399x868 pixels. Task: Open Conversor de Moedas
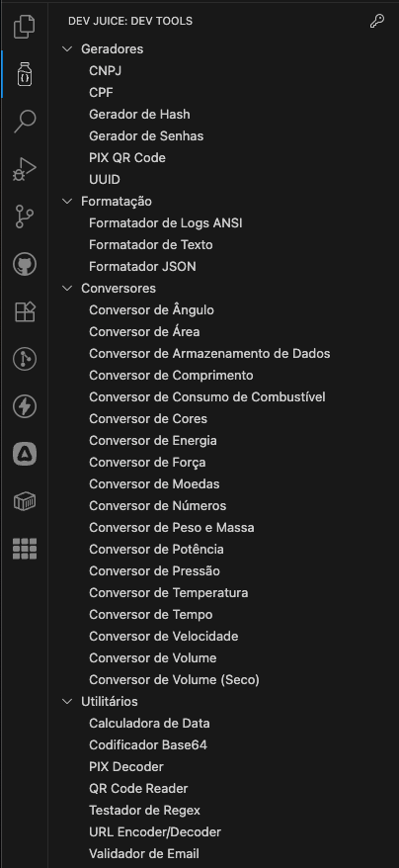pyautogui.click(x=154, y=483)
